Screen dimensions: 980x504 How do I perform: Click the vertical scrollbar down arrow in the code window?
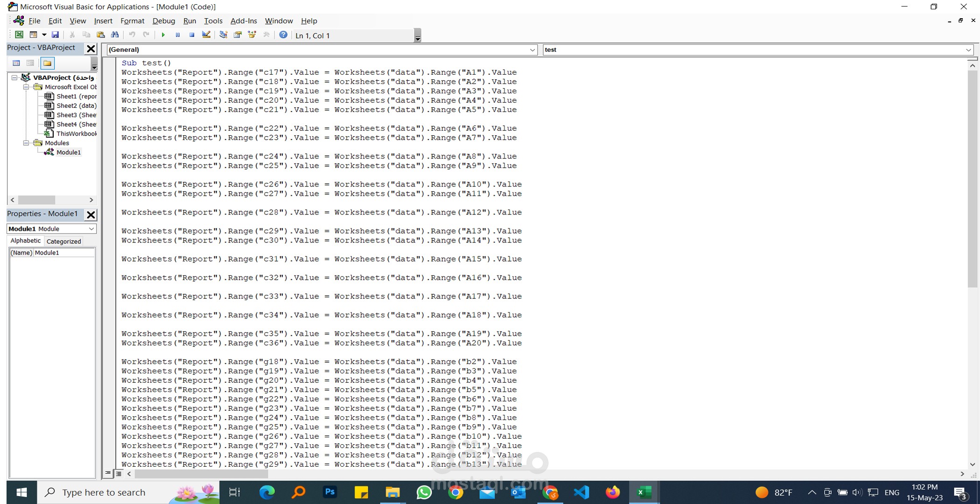[x=973, y=464]
